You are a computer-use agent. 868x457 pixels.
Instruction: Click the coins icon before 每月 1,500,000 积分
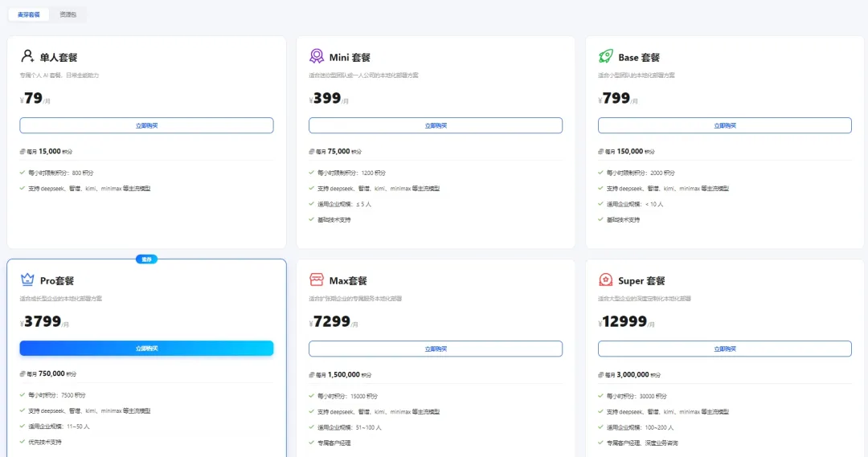[312, 375]
